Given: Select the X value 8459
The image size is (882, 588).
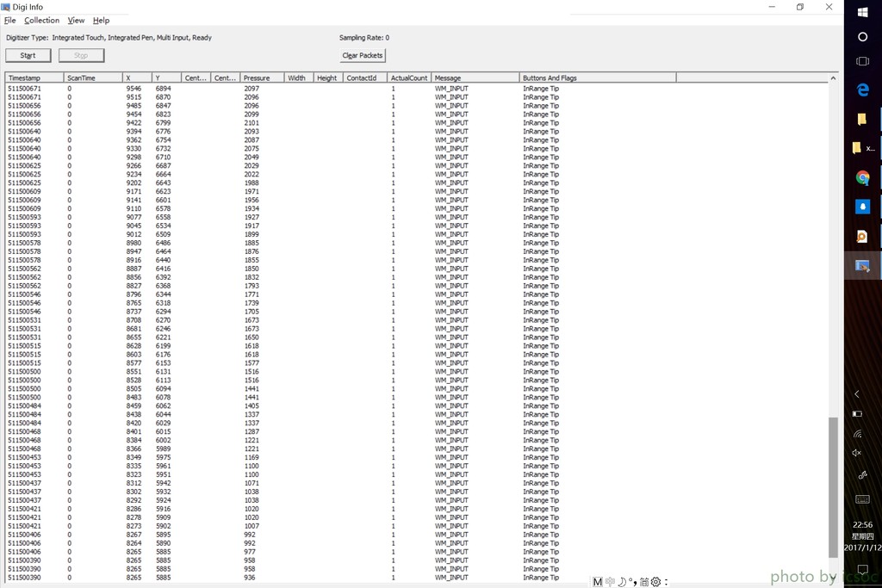Looking at the screenshot, I should point(134,405).
